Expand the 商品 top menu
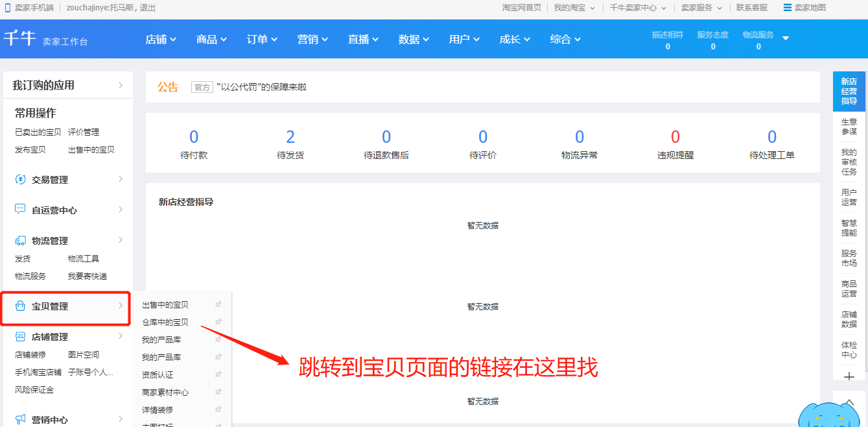Image resolution: width=868 pixels, height=427 pixels. (211, 40)
